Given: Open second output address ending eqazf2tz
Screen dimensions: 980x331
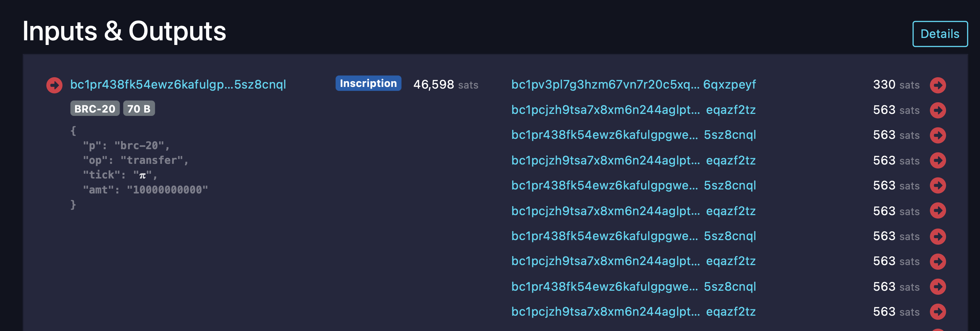Looking at the screenshot, I should 633,110.
